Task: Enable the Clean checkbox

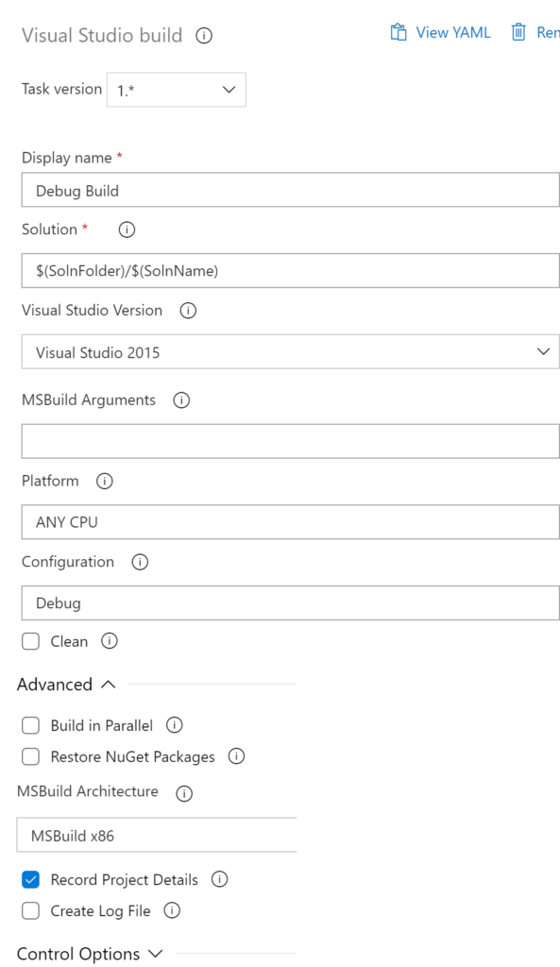Action: (x=30, y=641)
